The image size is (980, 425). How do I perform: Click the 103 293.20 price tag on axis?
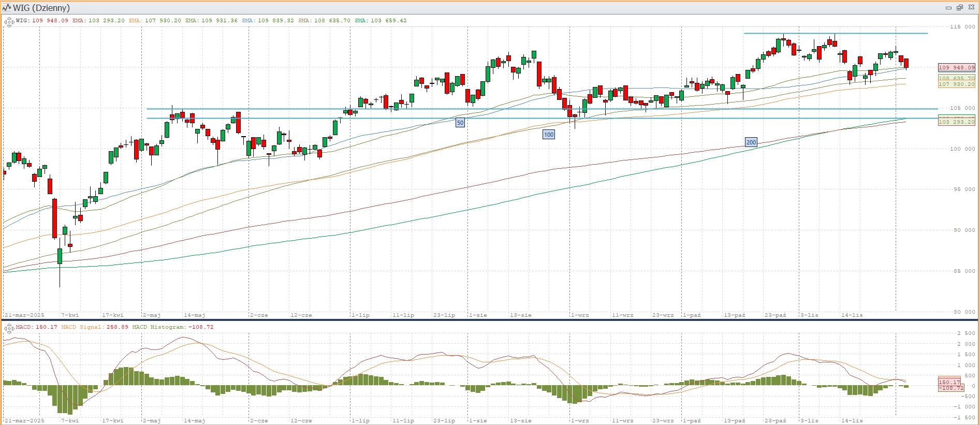956,122
